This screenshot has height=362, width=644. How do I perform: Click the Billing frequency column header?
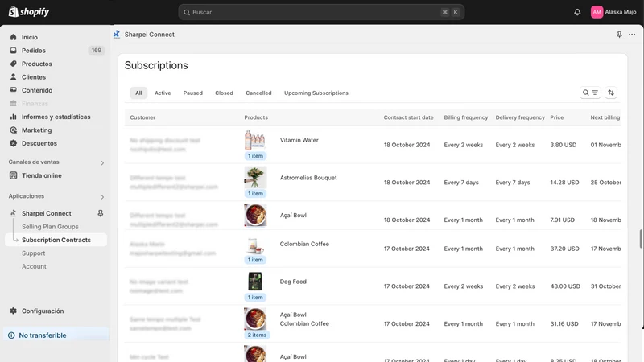coord(466,117)
